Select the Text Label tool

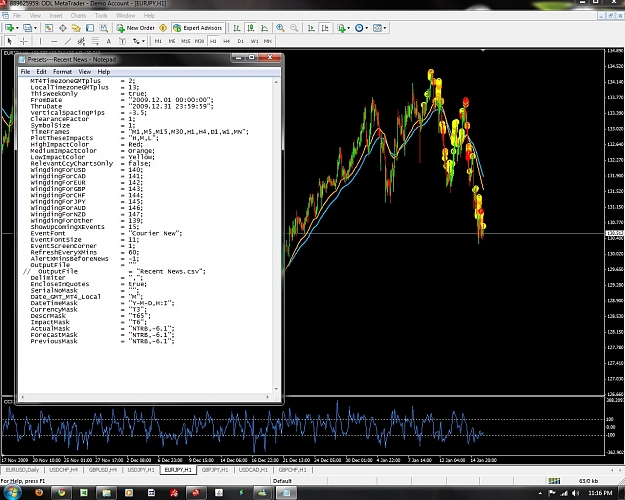click(x=122, y=41)
